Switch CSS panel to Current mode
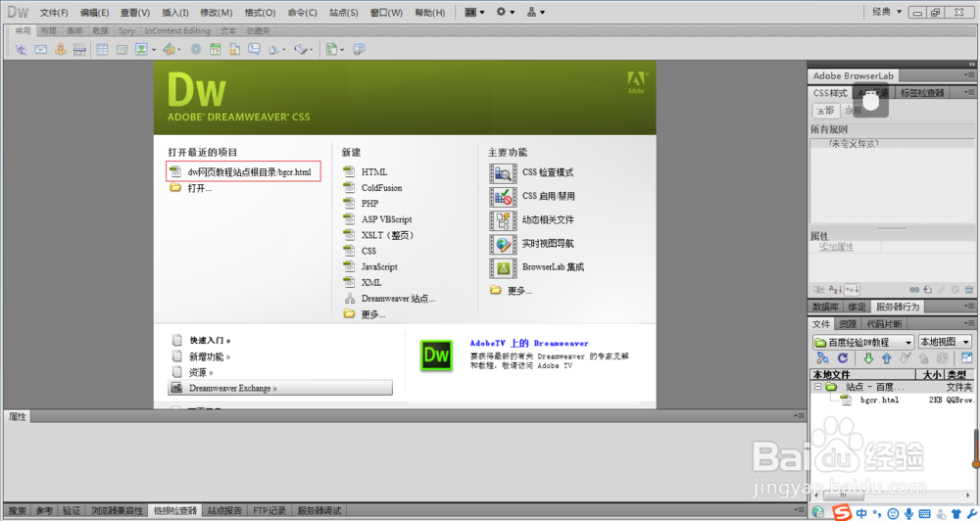 pos(854,111)
